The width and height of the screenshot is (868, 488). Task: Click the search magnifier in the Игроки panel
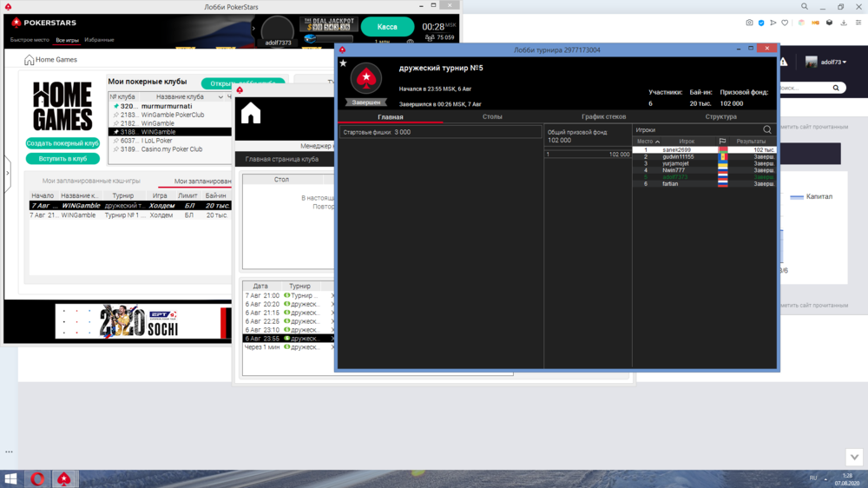(x=767, y=129)
